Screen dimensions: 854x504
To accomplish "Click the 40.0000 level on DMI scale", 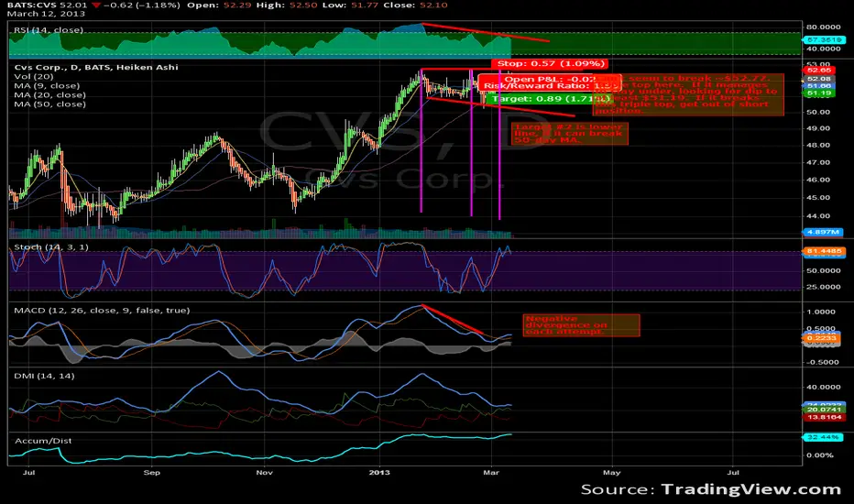I will (824, 388).
